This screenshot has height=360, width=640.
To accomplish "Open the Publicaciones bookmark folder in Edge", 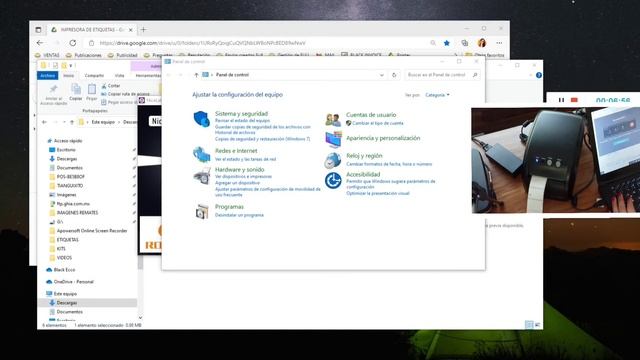I will point(84,55).
